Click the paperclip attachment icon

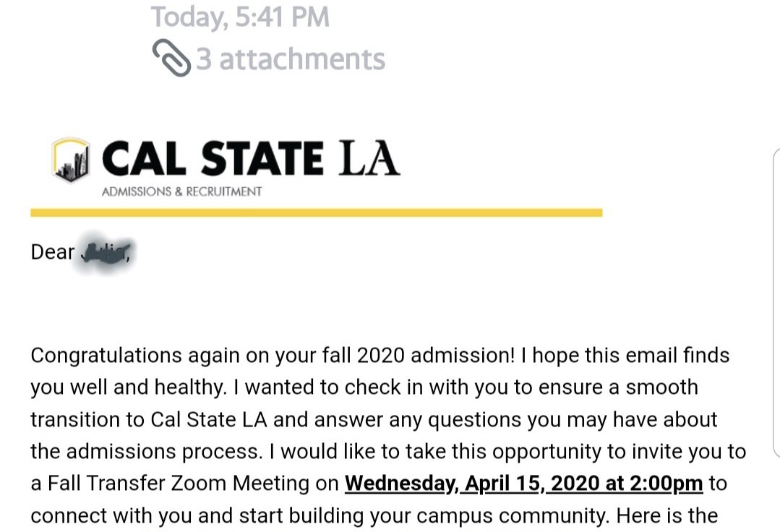[171, 59]
